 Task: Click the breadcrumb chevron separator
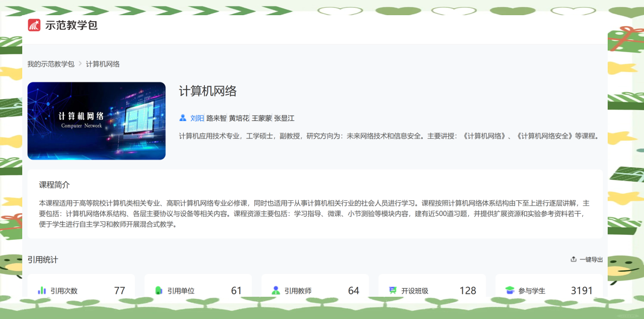(x=80, y=64)
